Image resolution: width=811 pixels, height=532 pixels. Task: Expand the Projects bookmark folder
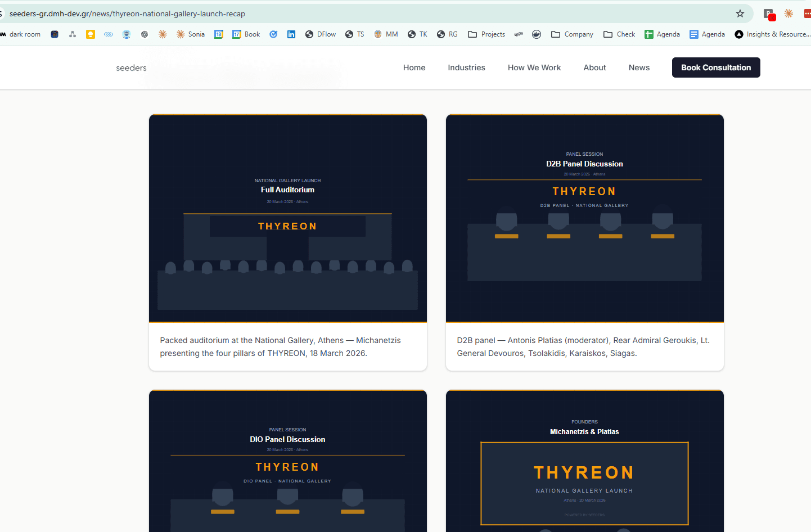pyautogui.click(x=486, y=34)
